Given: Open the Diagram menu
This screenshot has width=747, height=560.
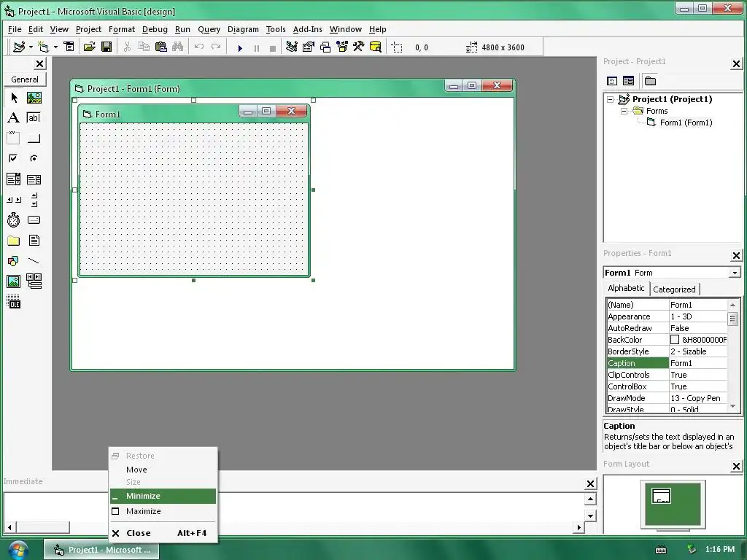Looking at the screenshot, I should 243,29.
